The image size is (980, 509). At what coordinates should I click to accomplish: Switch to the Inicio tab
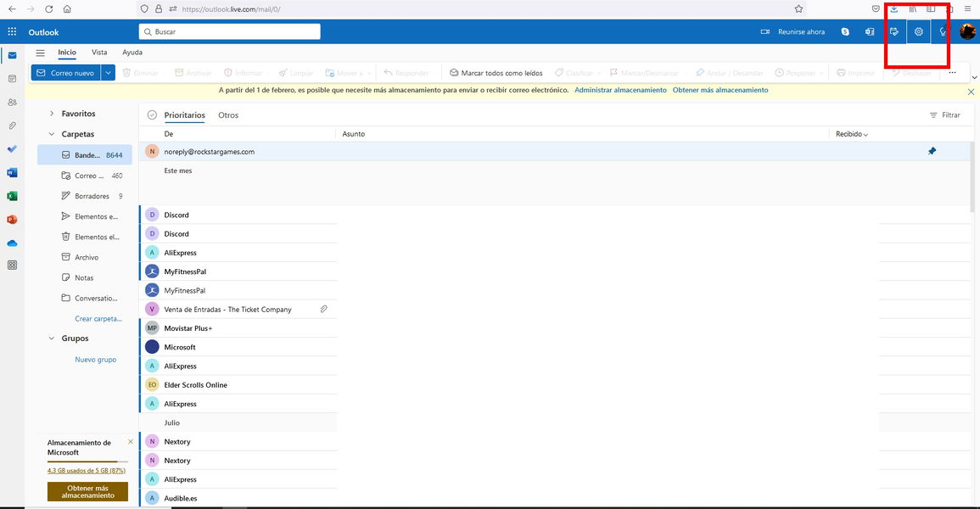tap(67, 53)
